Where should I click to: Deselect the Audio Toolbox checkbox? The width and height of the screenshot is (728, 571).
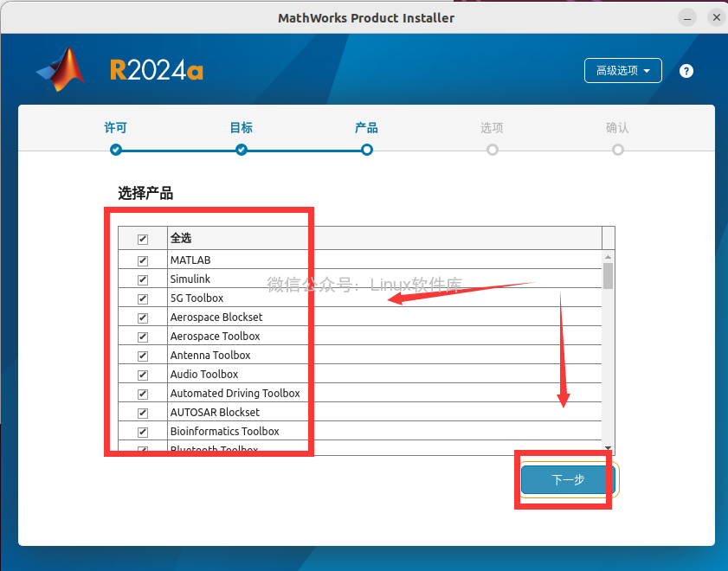(142, 374)
